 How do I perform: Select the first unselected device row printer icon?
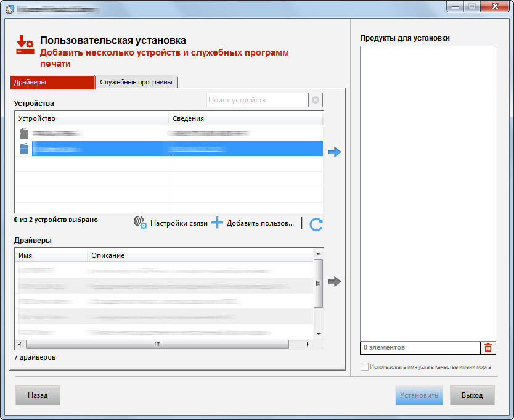point(24,133)
